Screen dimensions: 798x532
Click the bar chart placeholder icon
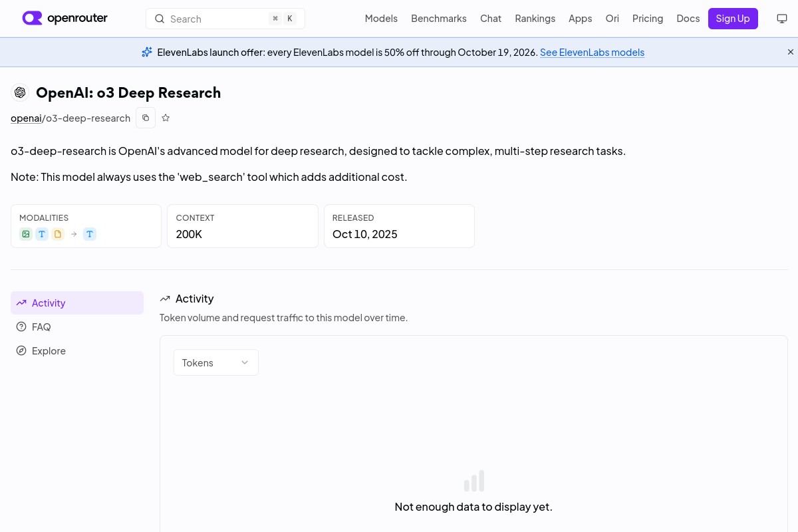pos(473,481)
